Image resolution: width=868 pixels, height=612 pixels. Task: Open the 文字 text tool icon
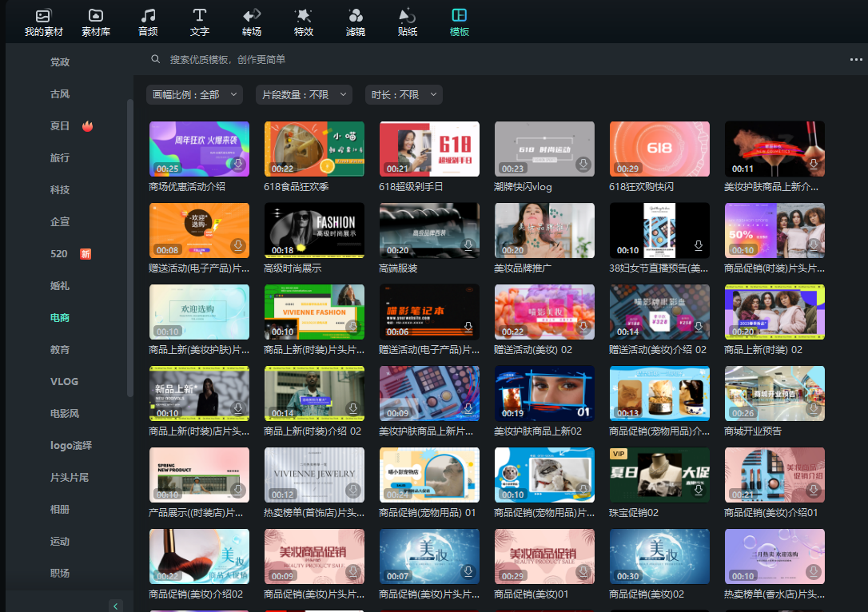[x=200, y=22]
